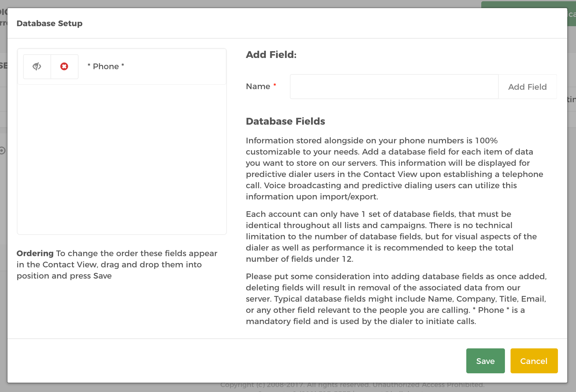The width and height of the screenshot is (576, 392).
Task: Click the Add Field: heading
Action: 271,55
